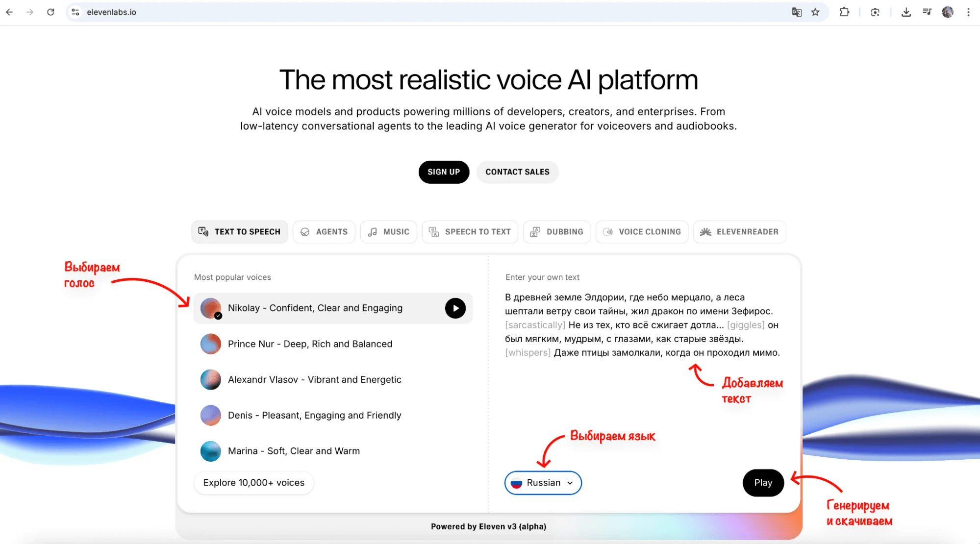Click the Contact Sales button

click(x=517, y=172)
